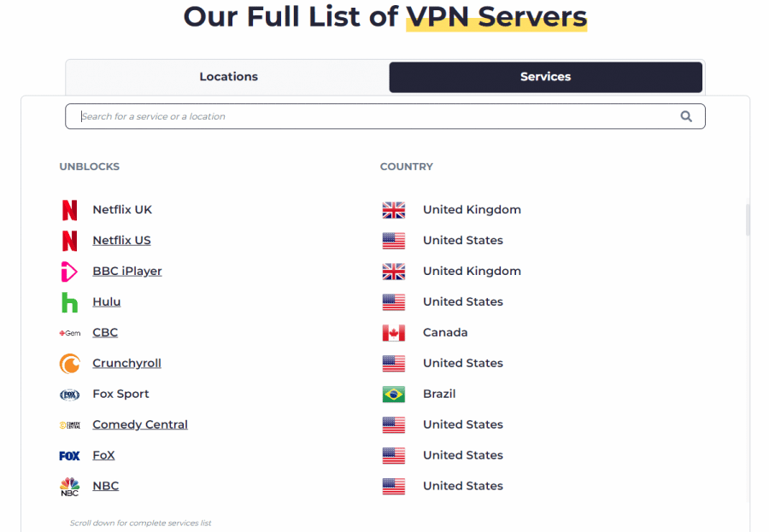Click the US flag in Hulu row
Viewport: 769px width, 532px height.
point(394,302)
